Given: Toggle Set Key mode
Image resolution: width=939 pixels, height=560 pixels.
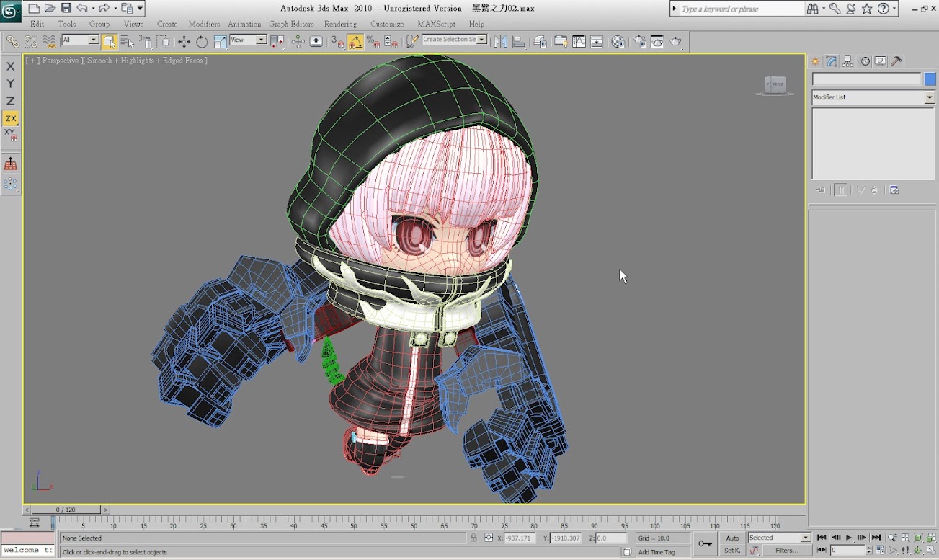Looking at the screenshot, I should point(733,551).
